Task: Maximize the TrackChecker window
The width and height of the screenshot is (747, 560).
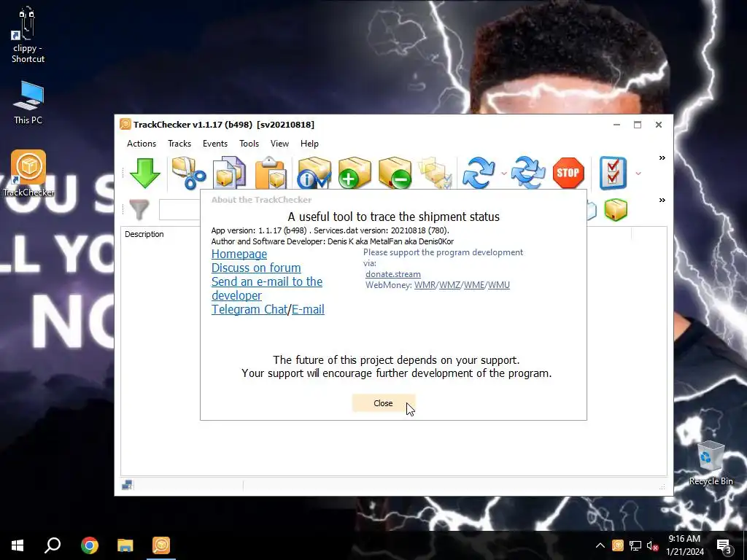Action: 638,125
